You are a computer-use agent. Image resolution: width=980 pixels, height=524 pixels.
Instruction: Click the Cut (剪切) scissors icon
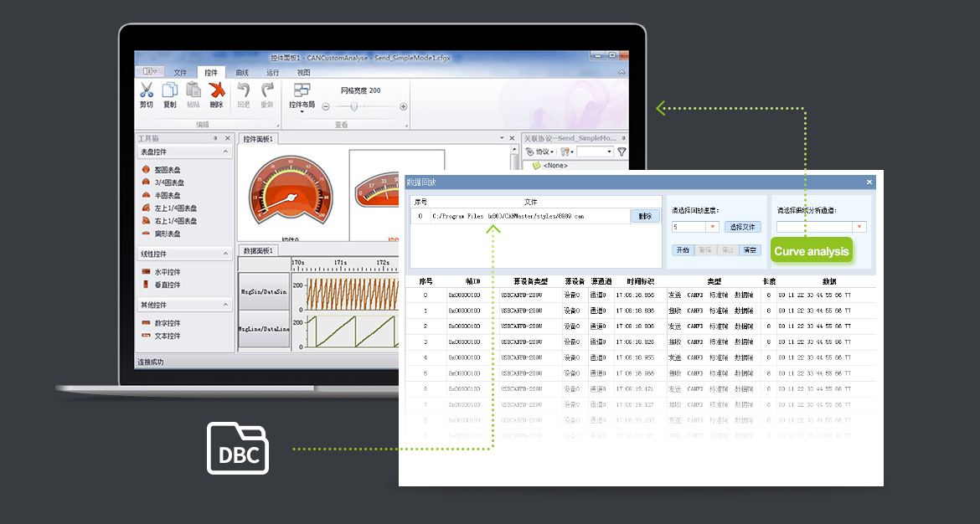click(147, 91)
